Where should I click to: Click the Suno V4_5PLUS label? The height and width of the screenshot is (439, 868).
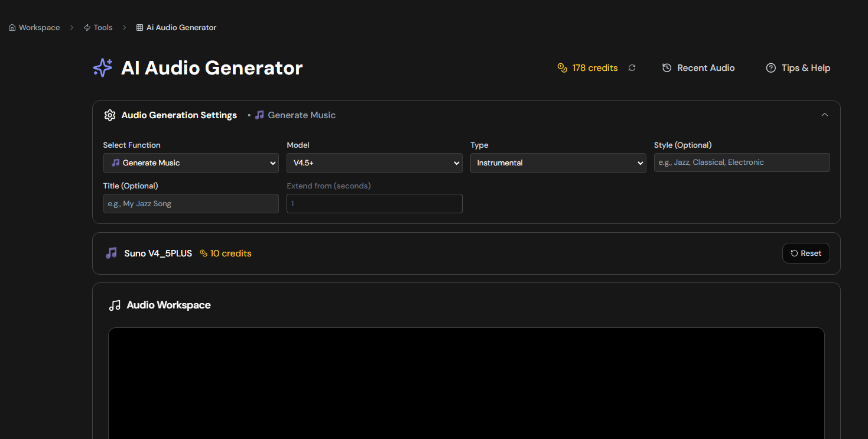158,253
